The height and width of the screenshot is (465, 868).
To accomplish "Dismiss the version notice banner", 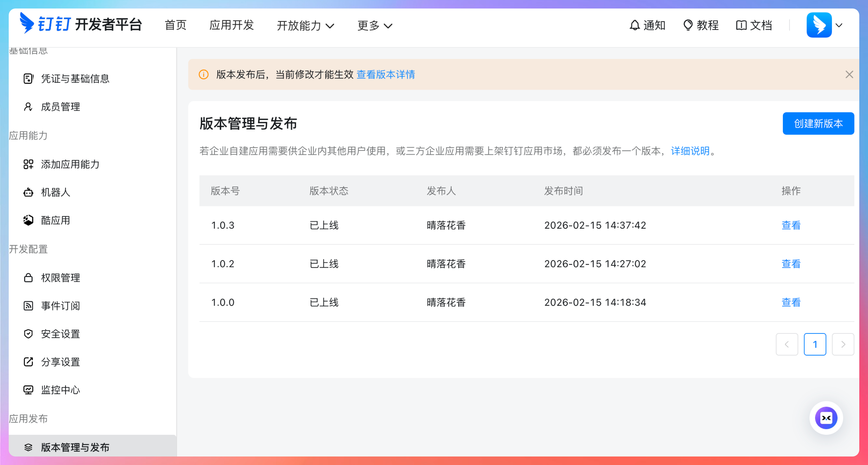I will coord(849,74).
